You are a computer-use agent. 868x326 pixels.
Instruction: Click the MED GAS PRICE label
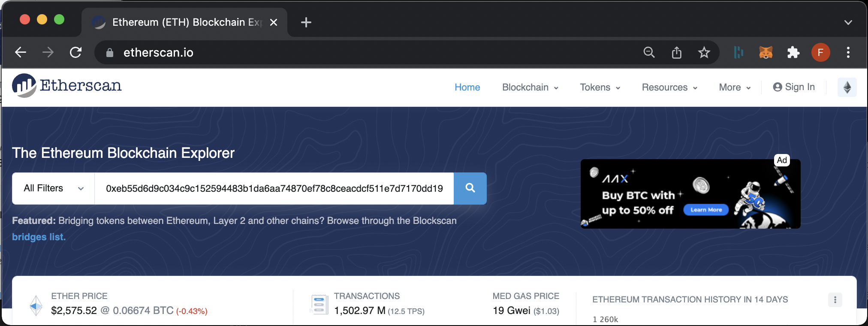click(526, 296)
